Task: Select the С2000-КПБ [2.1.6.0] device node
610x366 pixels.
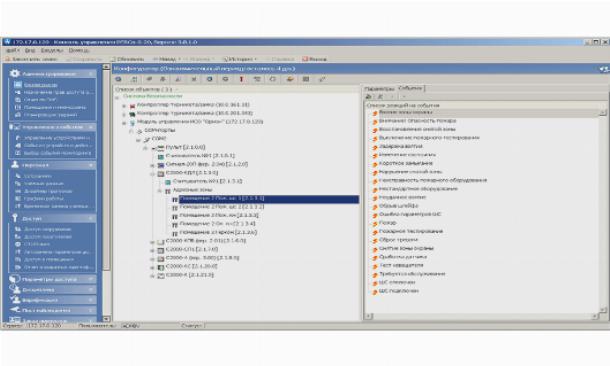Action: tap(205, 241)
